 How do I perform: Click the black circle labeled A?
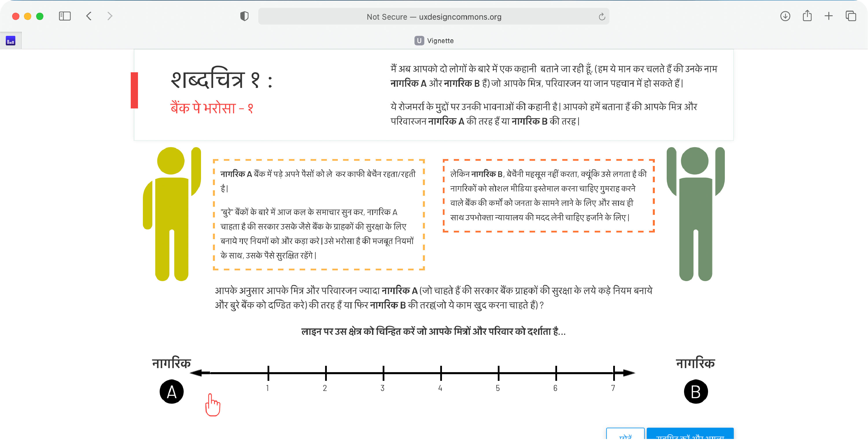(x=172, y=392)
